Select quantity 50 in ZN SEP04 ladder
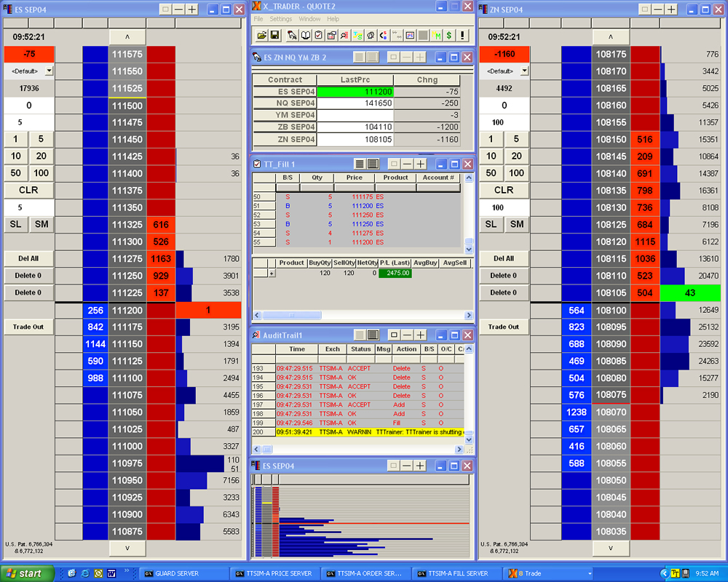This screenshot has width=728, height=582. click(x=491, y=173)
